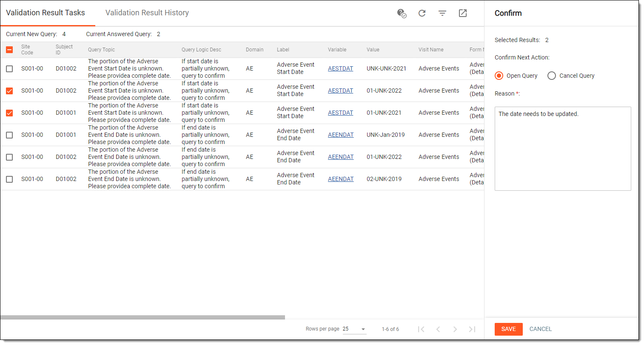
Task: Go to last page of results
Action: (x=472, y=329)
